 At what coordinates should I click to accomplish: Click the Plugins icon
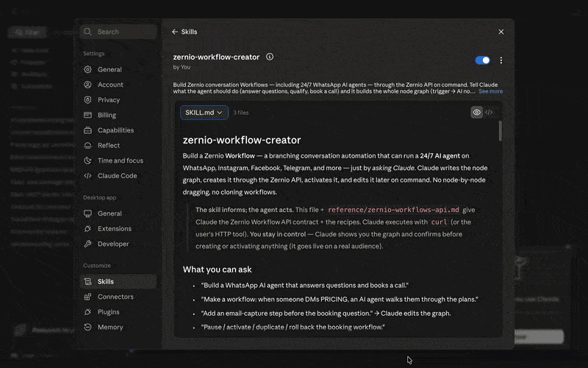click(x=87, y=312)
